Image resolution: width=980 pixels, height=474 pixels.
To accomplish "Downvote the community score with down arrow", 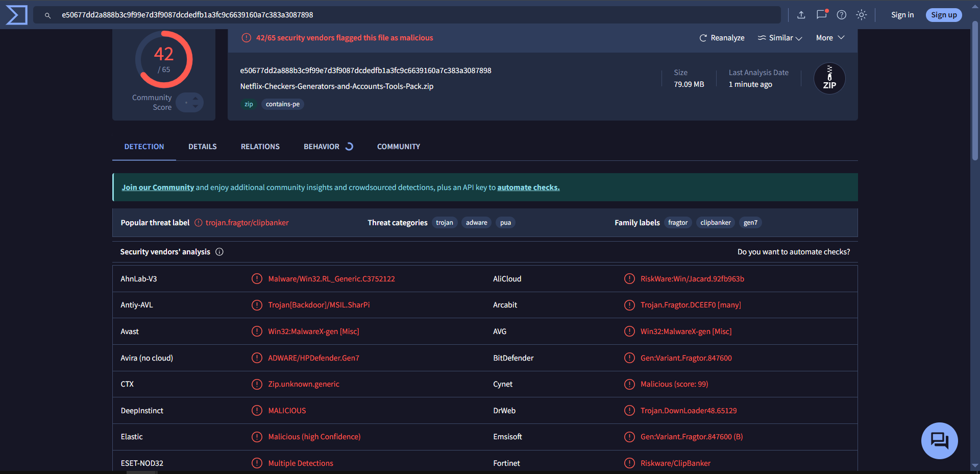I will pyautogui.click(x=195, y=106).
